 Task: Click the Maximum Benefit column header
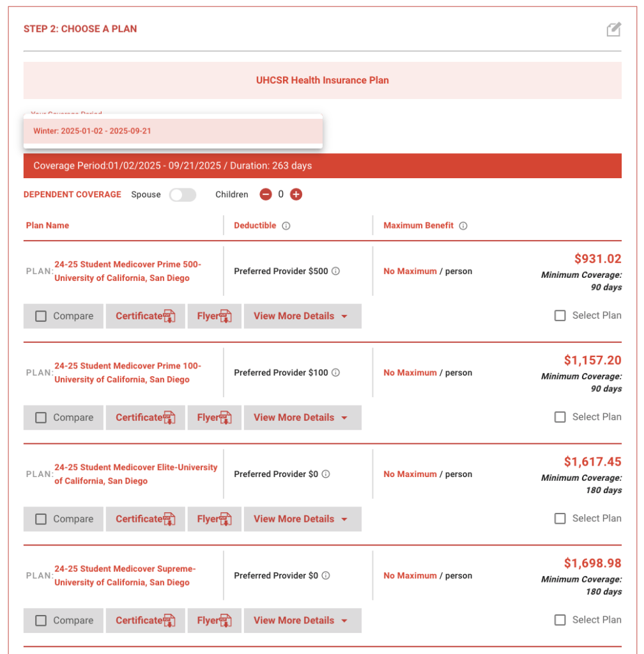[x=418, y=225]
